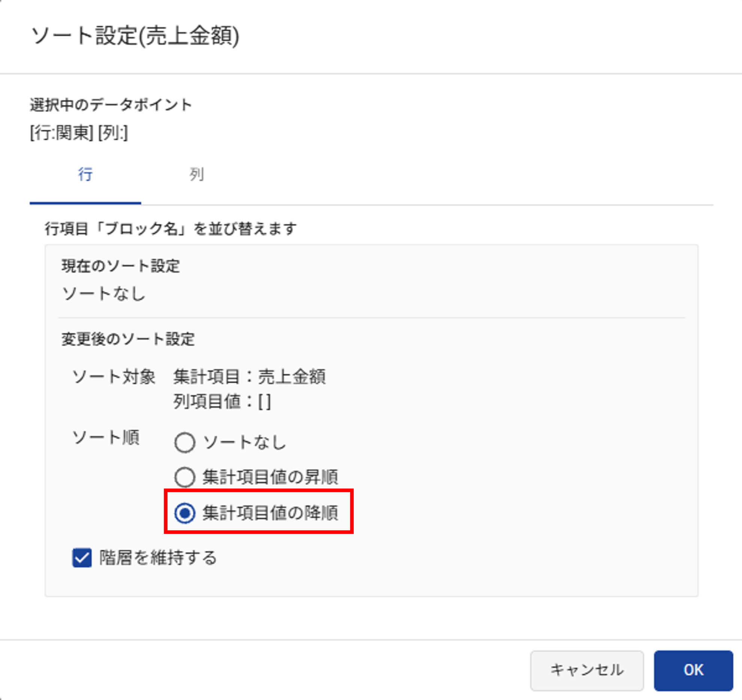742x700 pixels.
Task: Click the 集計項目：売上金額 text
Action: pos(249,377)
